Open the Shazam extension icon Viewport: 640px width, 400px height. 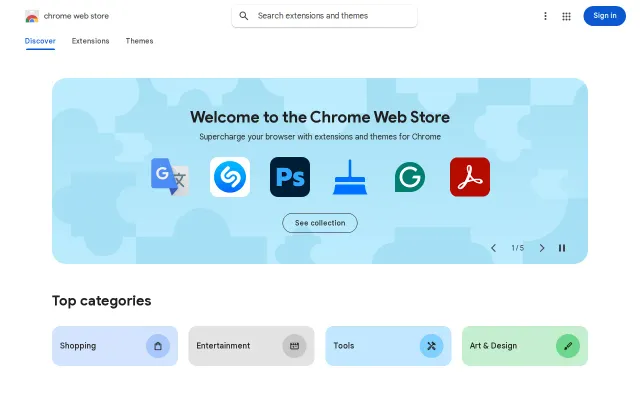[230, 177]
